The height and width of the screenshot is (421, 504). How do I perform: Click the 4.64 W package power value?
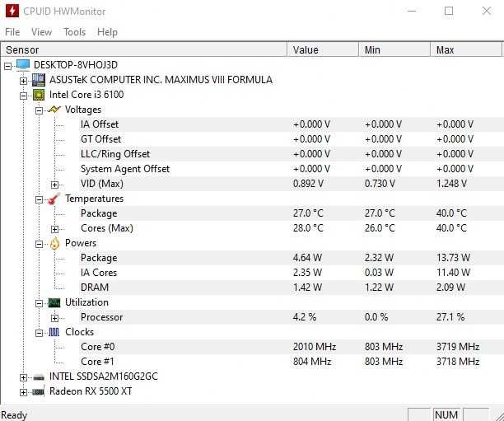(307, 258)
